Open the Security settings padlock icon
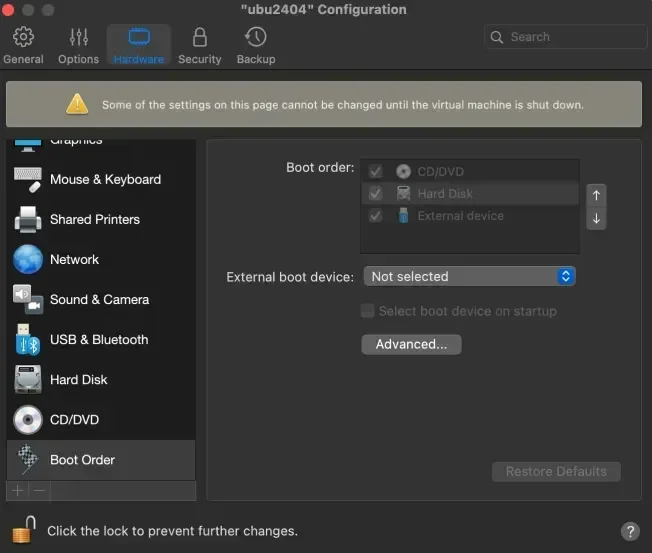Screen dimensions: 652x553 tap(199, 38)
